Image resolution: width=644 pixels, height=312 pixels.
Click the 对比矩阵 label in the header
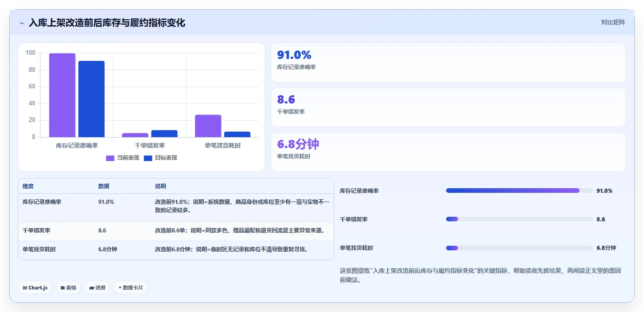coord(613,22)
